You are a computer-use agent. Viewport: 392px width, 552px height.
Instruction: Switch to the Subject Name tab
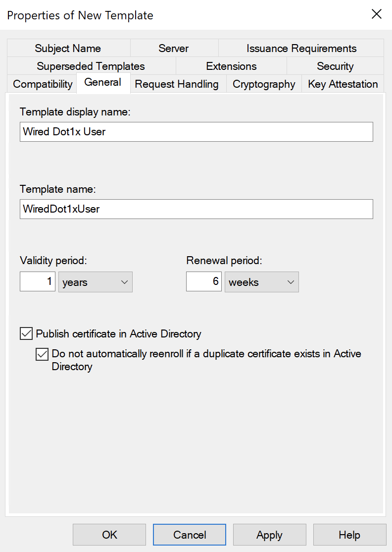point(68,49)
